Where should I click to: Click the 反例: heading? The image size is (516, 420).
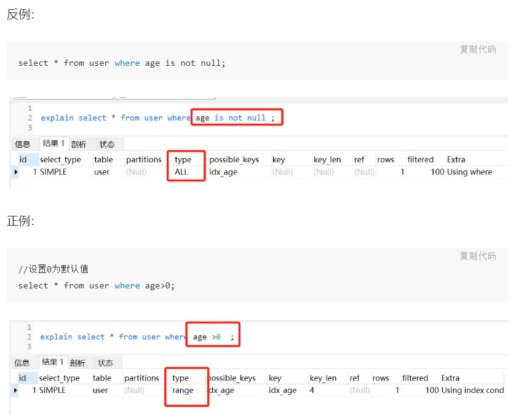coord(20,15)
